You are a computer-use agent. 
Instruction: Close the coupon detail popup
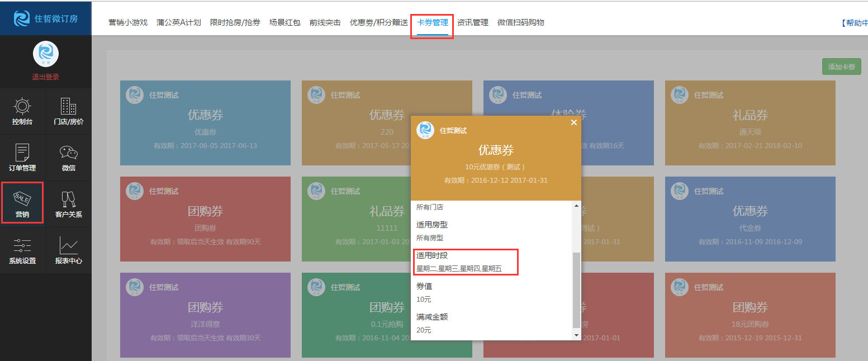point(573,123)
